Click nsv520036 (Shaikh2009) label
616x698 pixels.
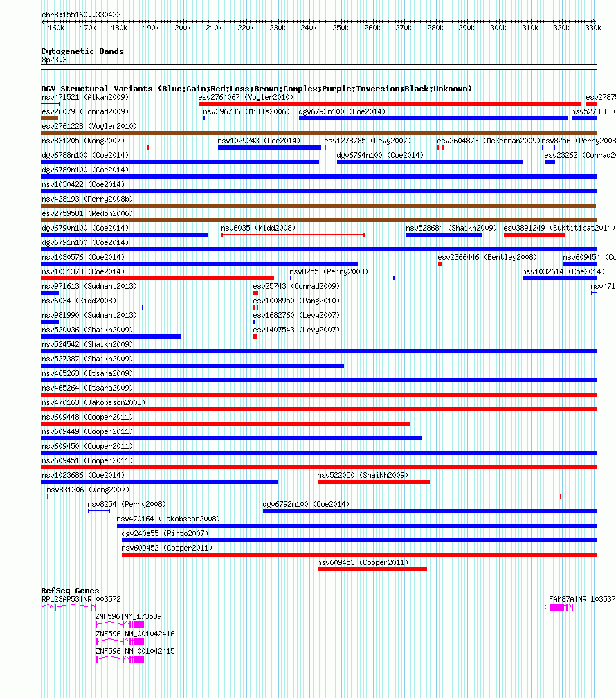point(87,330)
